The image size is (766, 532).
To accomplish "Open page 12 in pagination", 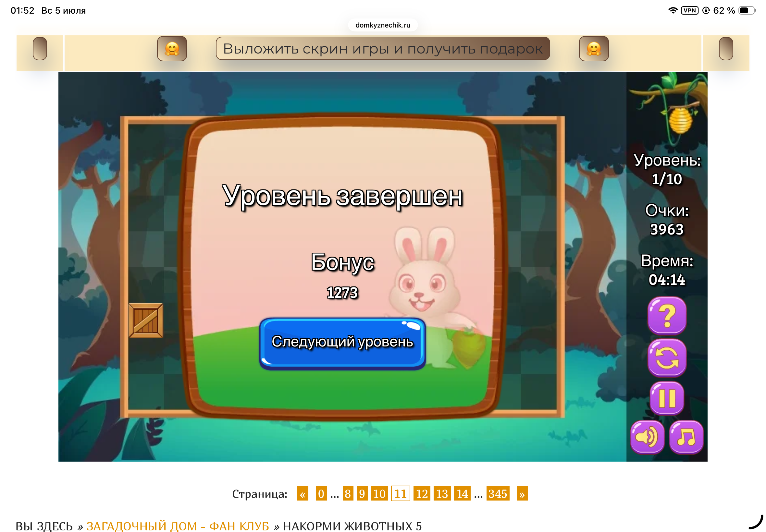I will click(x=422, y=494).
